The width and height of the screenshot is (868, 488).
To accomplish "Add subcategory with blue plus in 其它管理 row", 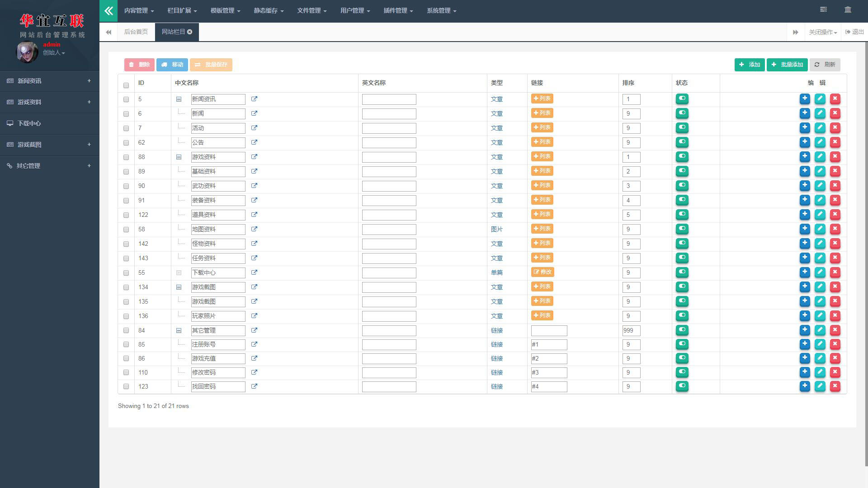I will 805,330.
